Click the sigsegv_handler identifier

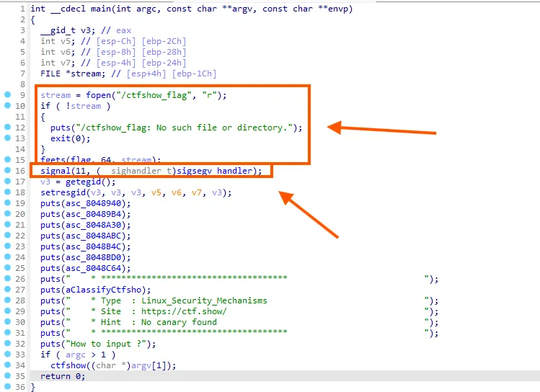point(215,171)
